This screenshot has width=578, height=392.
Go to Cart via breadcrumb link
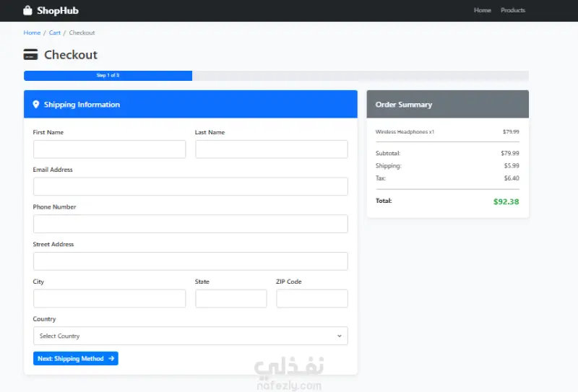pos(55,32)
